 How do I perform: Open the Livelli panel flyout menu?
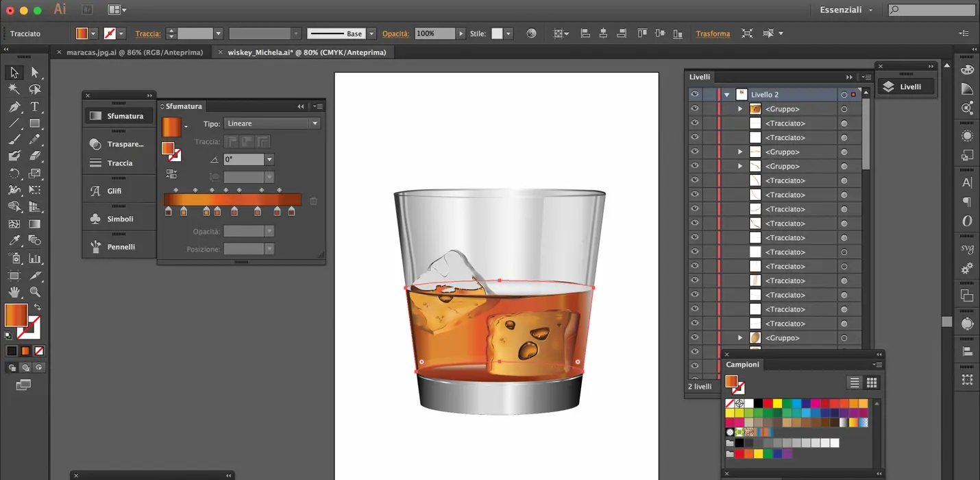pyautogui.click(x=867, y=77)
